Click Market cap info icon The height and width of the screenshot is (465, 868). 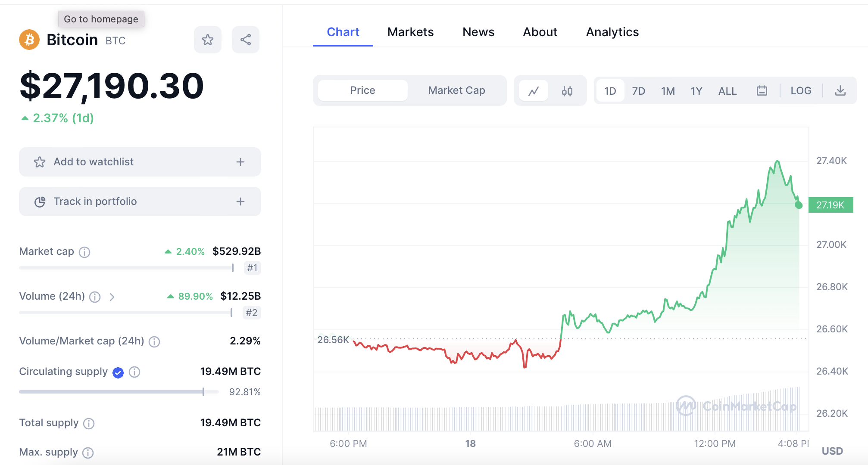[x=85, y=252]
